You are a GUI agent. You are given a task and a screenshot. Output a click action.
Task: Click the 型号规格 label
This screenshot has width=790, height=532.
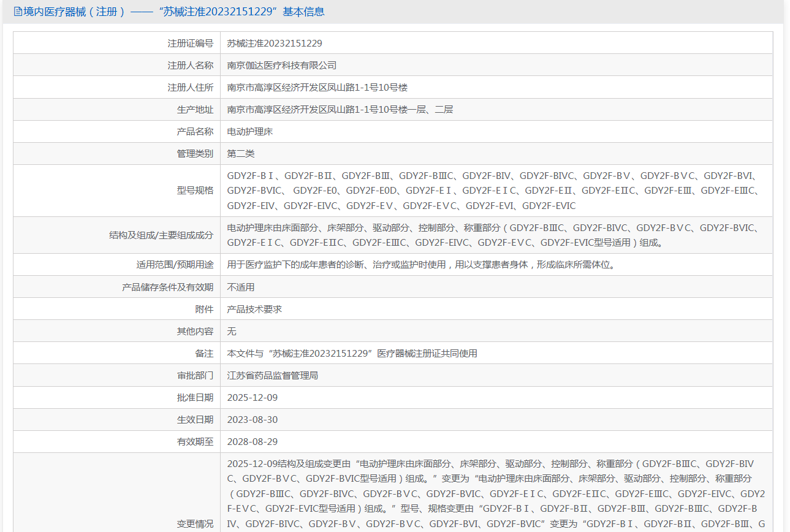point(196,191)
